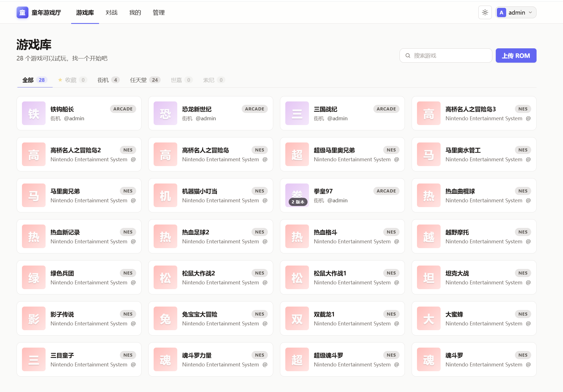This screenshot has height=392, width=563.
Task: Open the 双截龙1 cover icon
Action: [x=297, y=318]
